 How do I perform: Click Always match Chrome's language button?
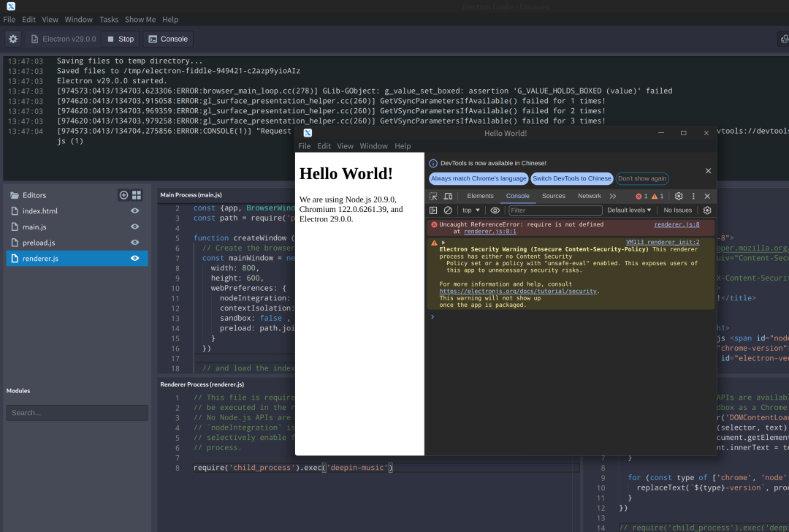[479, 178]
